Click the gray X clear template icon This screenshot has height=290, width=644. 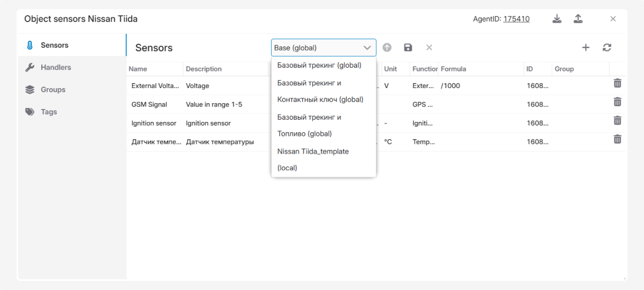[429, 48]
